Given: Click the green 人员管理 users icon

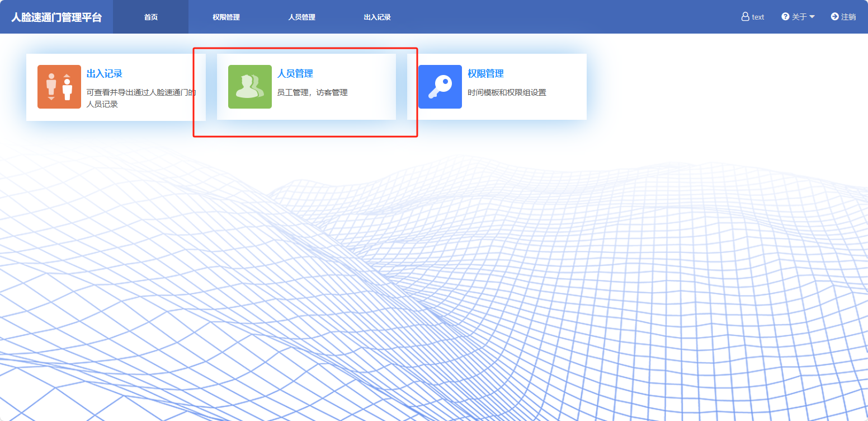Looking at the screenshot, I should [x=250, y=87].
